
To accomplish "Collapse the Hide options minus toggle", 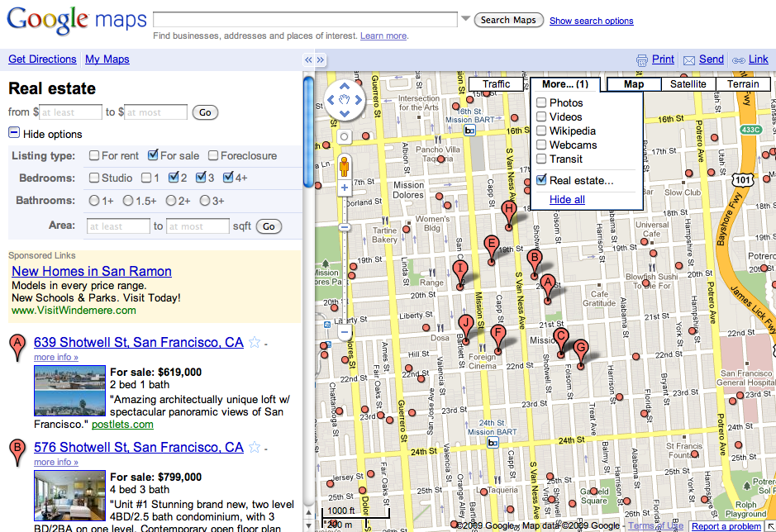I will pyautogui.click(x=14, y=133).
